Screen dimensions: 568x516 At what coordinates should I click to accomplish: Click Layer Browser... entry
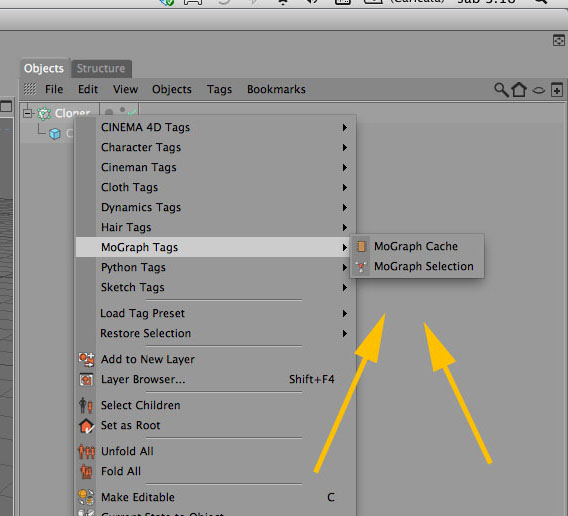tap(143, 379)
